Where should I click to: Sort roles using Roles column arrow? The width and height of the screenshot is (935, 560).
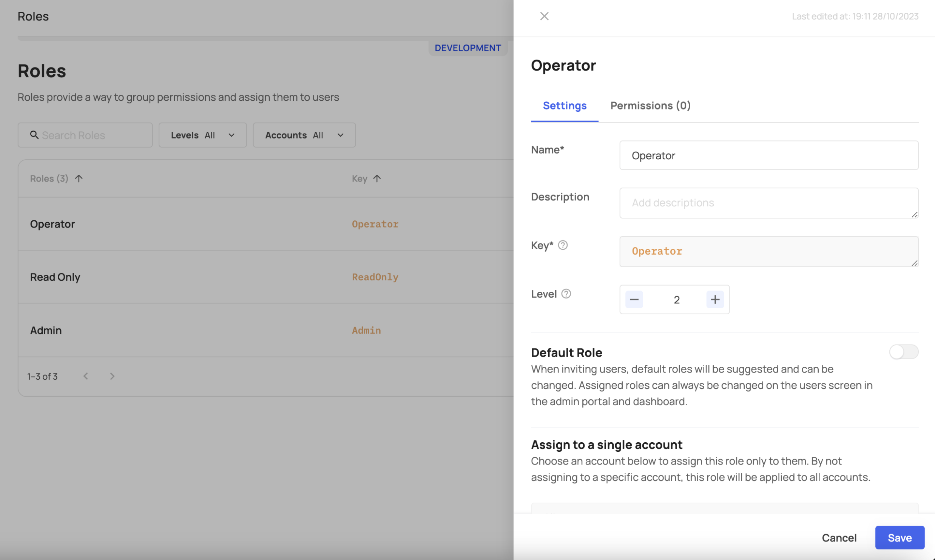point(79,178)
